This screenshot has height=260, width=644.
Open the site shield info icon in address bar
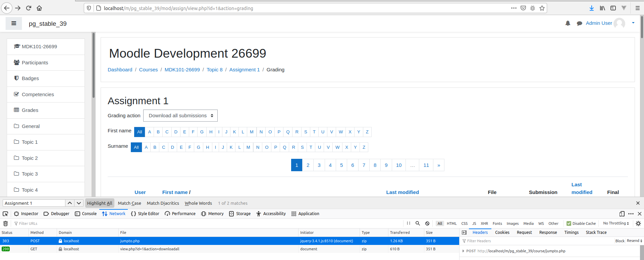[x=89, y=8]
